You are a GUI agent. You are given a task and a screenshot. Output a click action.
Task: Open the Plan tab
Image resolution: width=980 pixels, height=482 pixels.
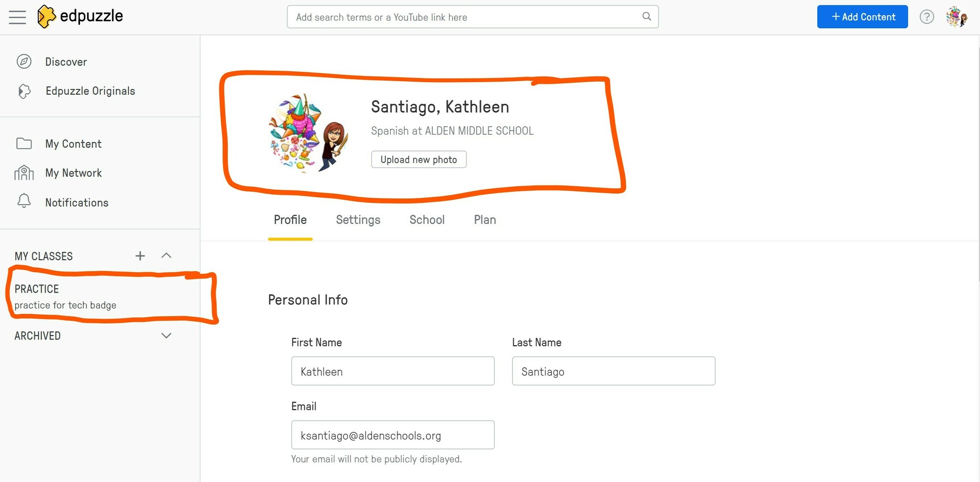click(485, 220)
